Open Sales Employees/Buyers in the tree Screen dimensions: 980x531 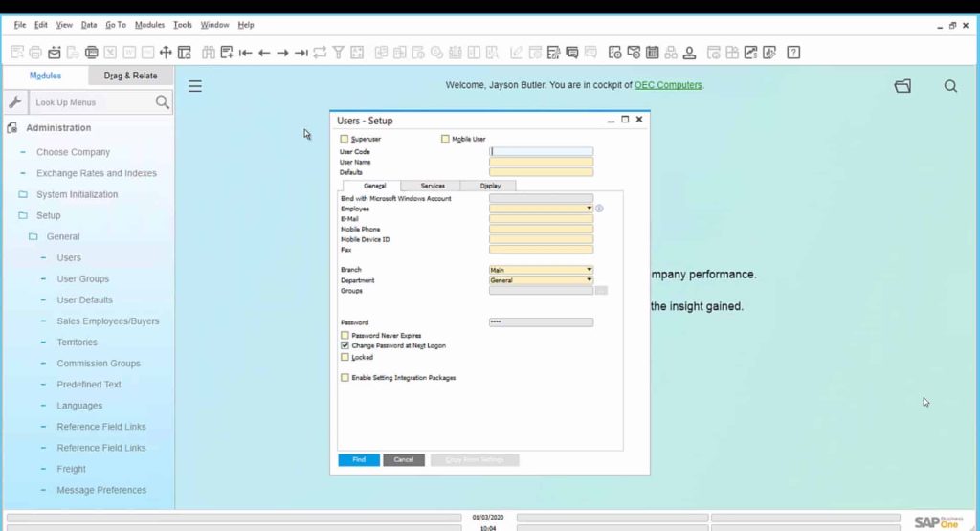click(107, 321)
